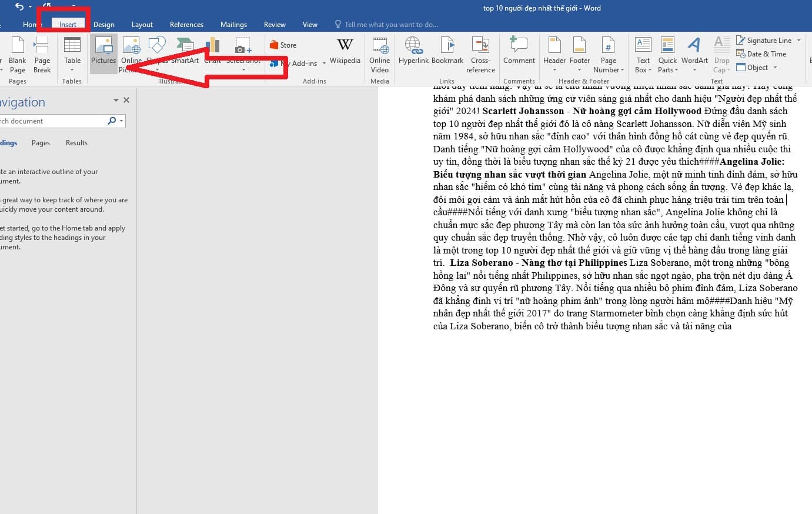812x514 pixels.
Task: Switch to the Mailings tab
Action: [233, 25]
